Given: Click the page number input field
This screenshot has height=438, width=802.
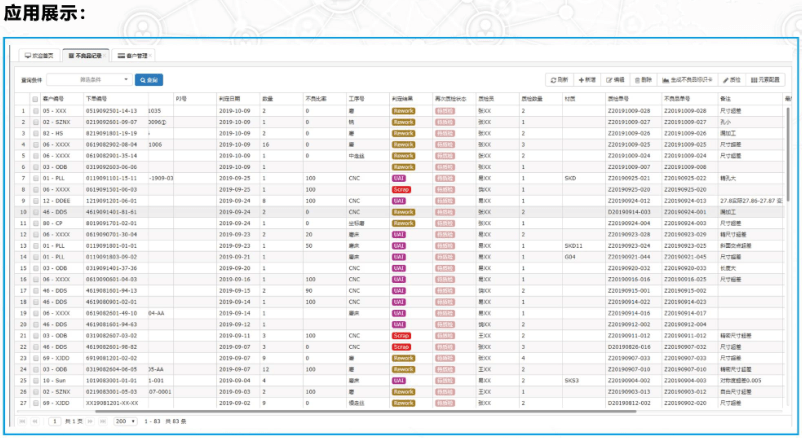Looking at the screenshot, I should [55, 421].
